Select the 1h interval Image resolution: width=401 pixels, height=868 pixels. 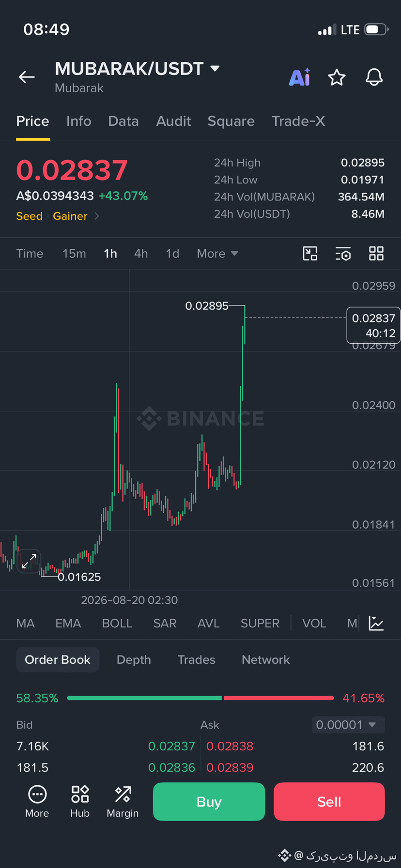(110, 254)
